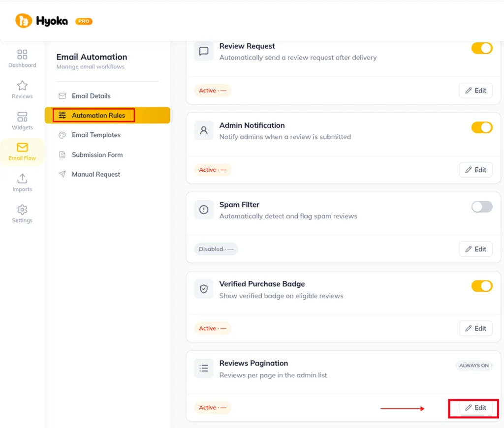Click the Active status on Verified Purchase Badge
504x428 pixels.
pos(213,329)
